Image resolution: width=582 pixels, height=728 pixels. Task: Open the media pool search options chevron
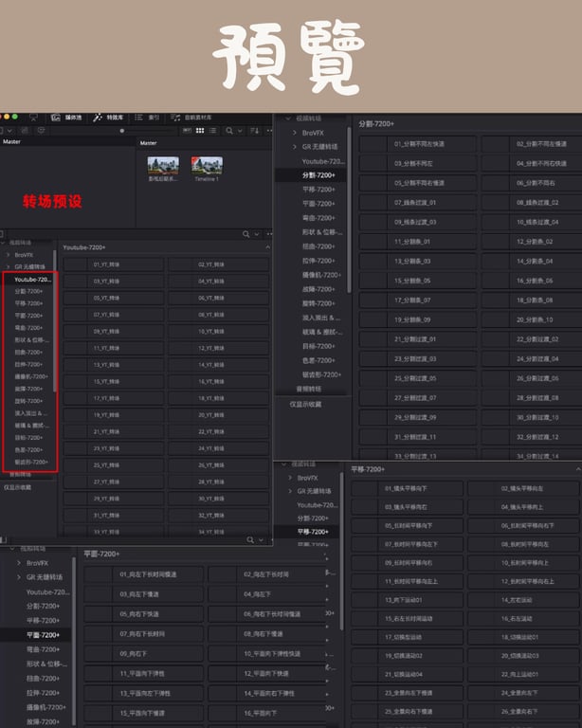pos(240,131)
